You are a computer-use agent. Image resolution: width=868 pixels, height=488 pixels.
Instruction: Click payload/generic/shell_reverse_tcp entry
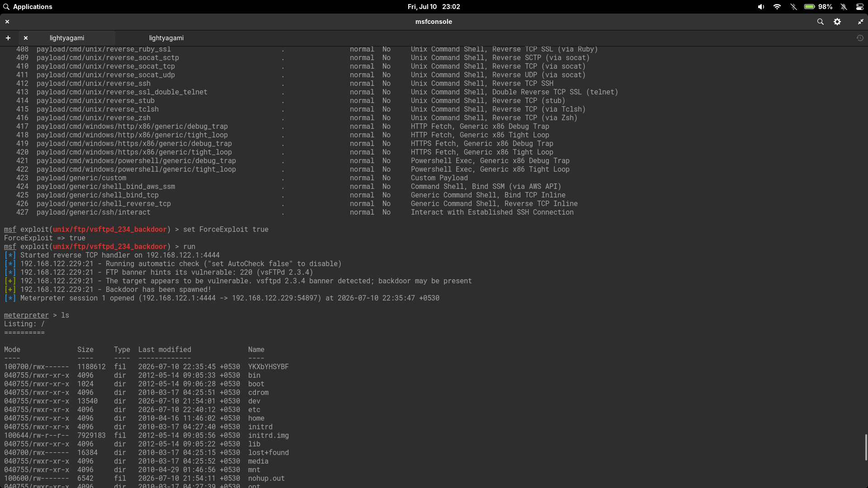[x=104, y=204]
